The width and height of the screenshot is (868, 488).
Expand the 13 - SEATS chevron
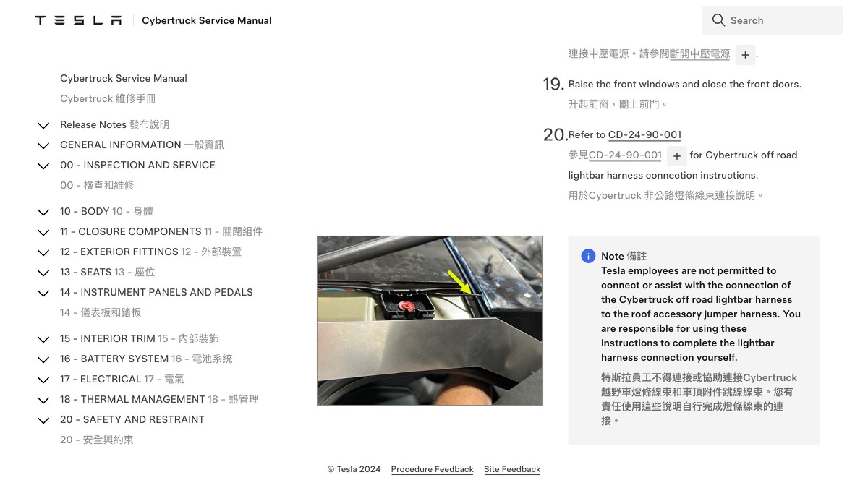[43, 273]
